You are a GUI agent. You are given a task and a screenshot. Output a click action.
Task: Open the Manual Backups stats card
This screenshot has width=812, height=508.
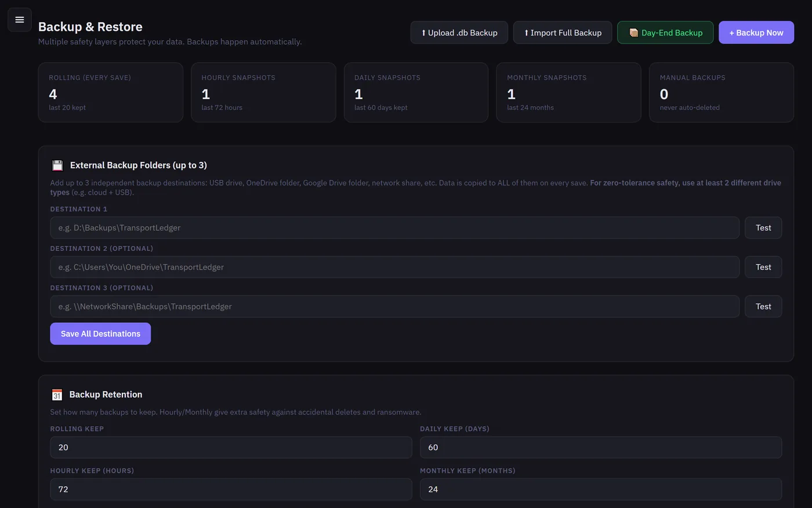click(722, 92)
